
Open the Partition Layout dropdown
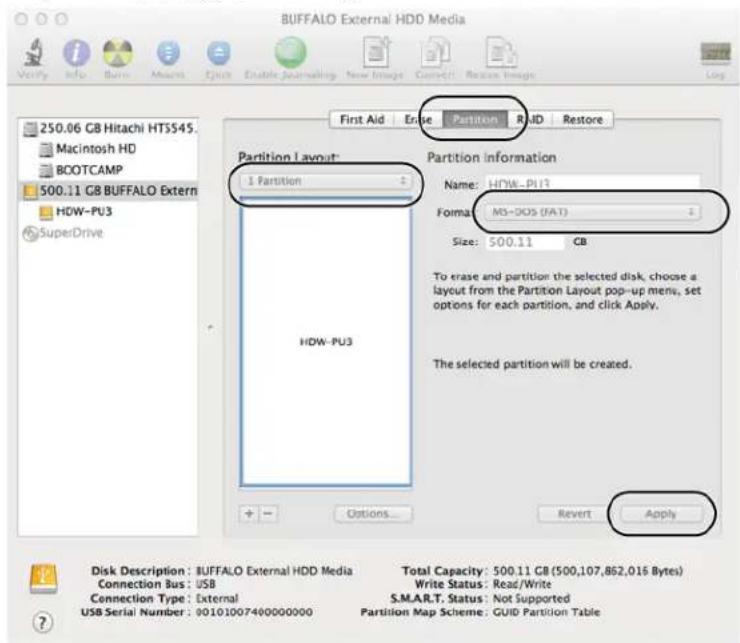(x=326, y=181)
